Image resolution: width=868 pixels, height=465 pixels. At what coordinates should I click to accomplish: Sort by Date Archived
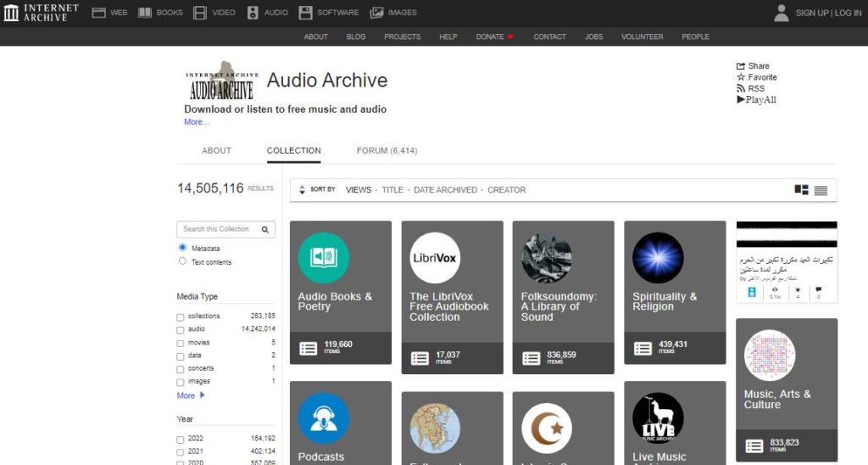[x=446, y=189]
